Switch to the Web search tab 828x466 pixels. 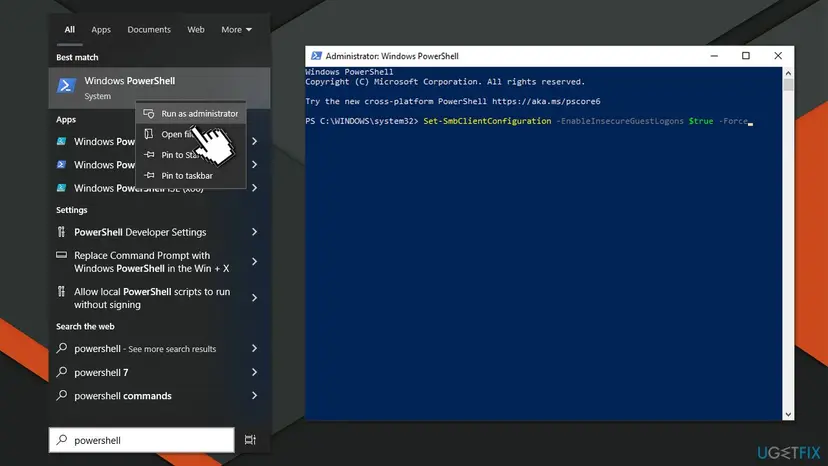click(x=195, y=30)
